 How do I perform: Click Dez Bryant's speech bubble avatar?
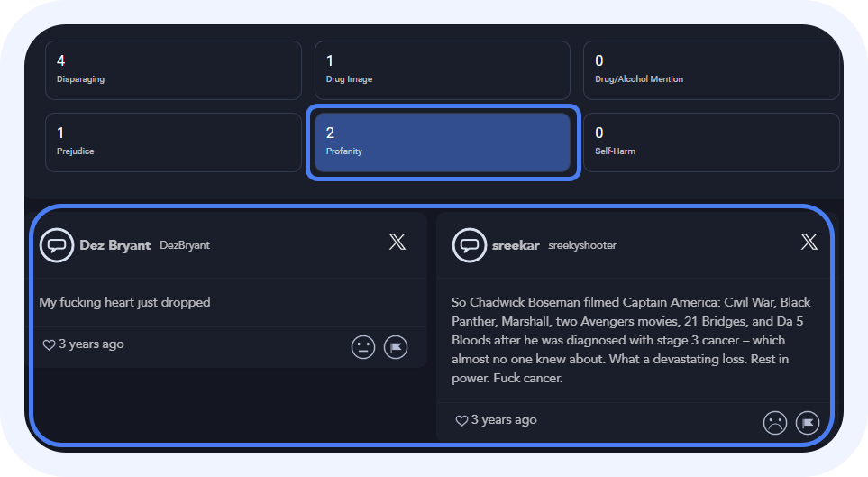click(57, 245)
